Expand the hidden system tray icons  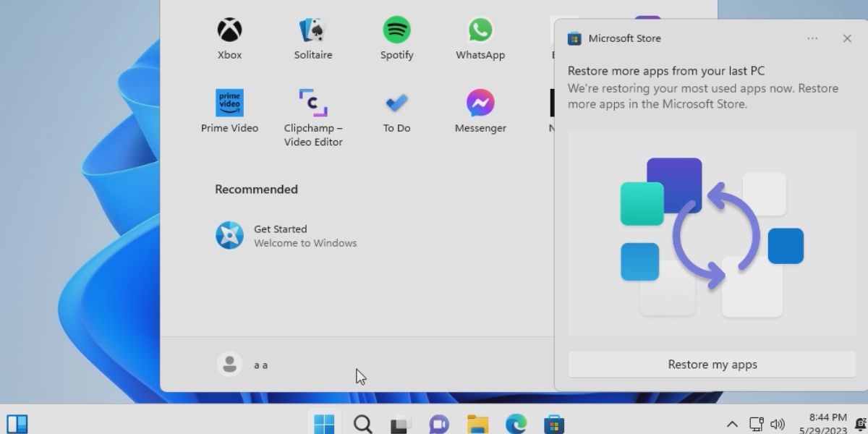click(x=733, y=424)
